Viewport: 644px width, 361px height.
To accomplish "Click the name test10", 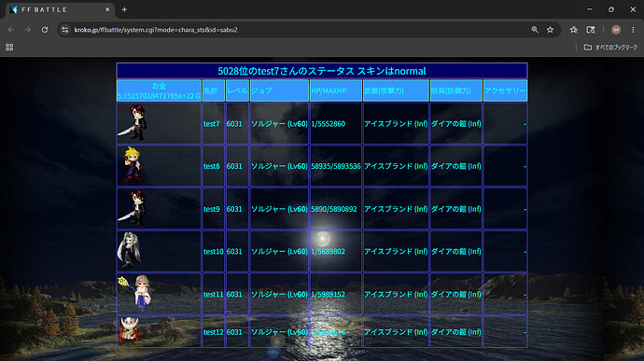I will [x=214, y=251].
